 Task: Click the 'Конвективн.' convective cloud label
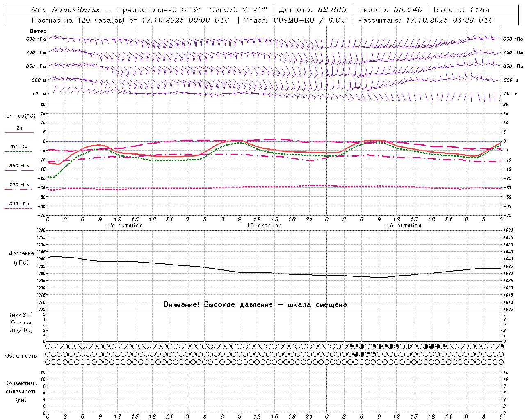click(x=21, y=383)
